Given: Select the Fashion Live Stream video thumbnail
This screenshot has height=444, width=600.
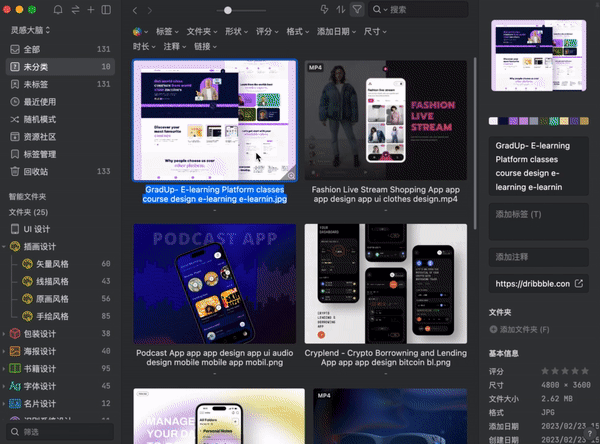Looking at the screenshot, I should pos(386,120).
